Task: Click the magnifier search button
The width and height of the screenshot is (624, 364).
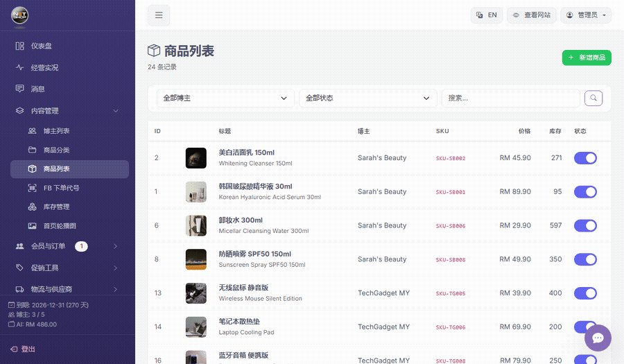Action: tap(593, 98)
